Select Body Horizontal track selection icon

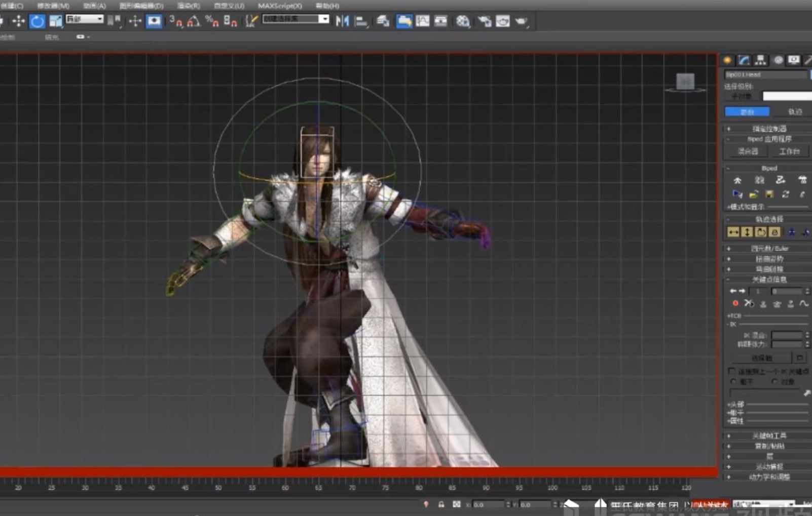click(x=733, y=232)
